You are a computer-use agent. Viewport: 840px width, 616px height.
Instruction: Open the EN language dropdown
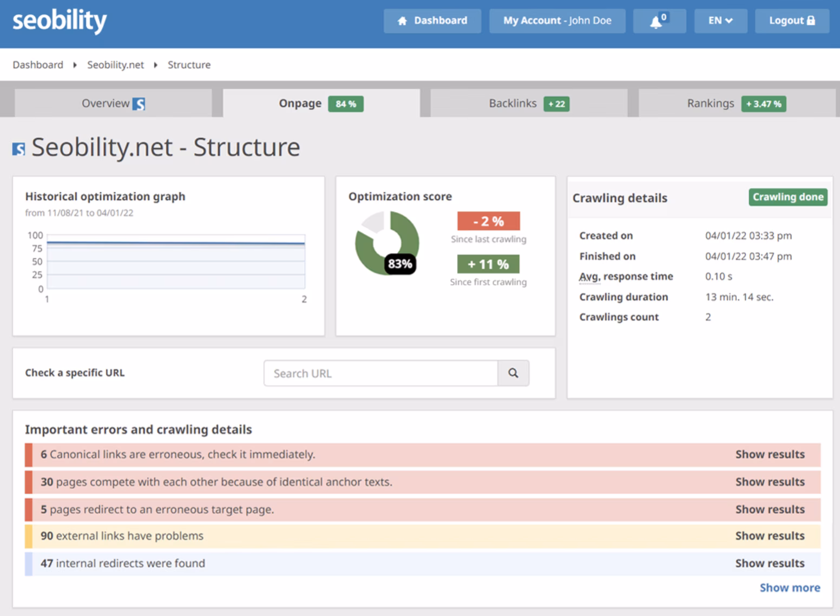click(720, 21)
